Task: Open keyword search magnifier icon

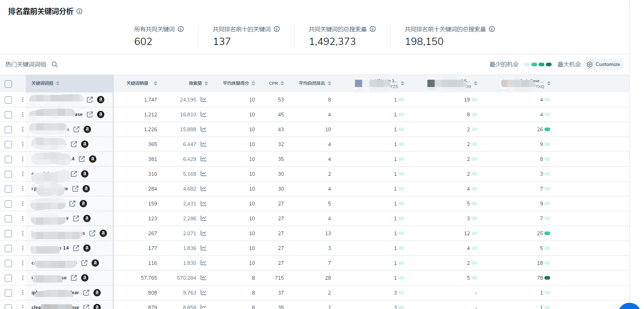Action: pos(55,64)
